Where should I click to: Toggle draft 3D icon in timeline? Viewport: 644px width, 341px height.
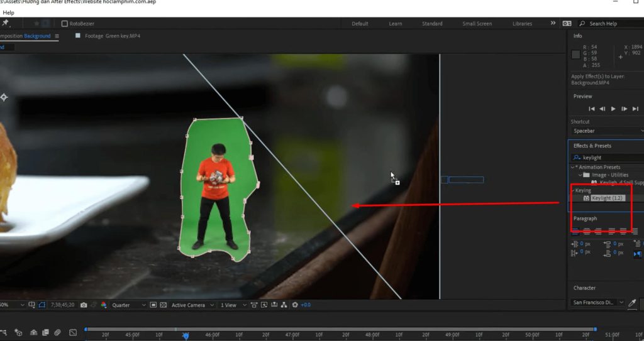pos(18,332)
